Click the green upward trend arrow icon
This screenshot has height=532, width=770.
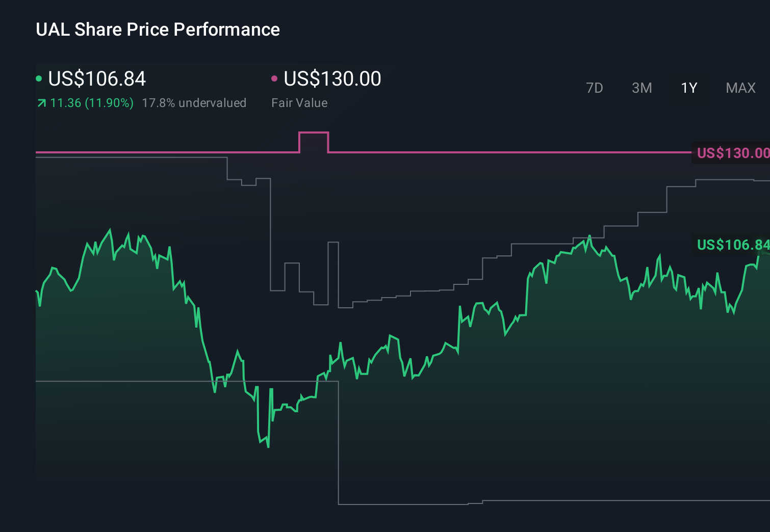[41, 102]
